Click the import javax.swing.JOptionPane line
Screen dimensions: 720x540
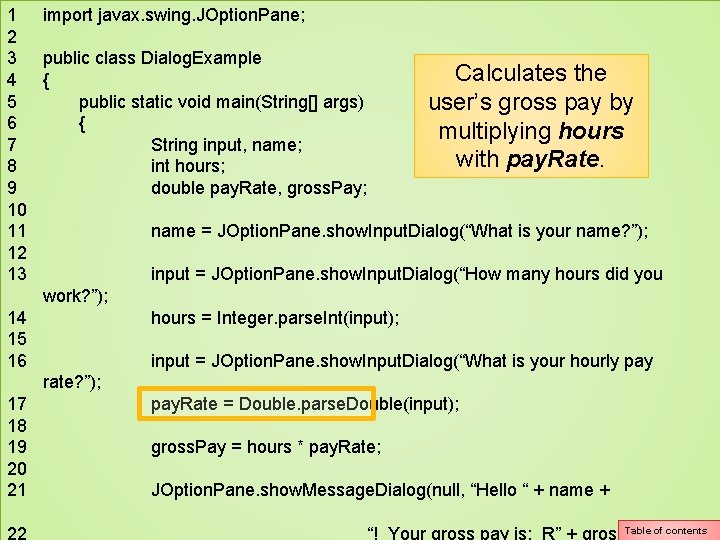point(174,15)
